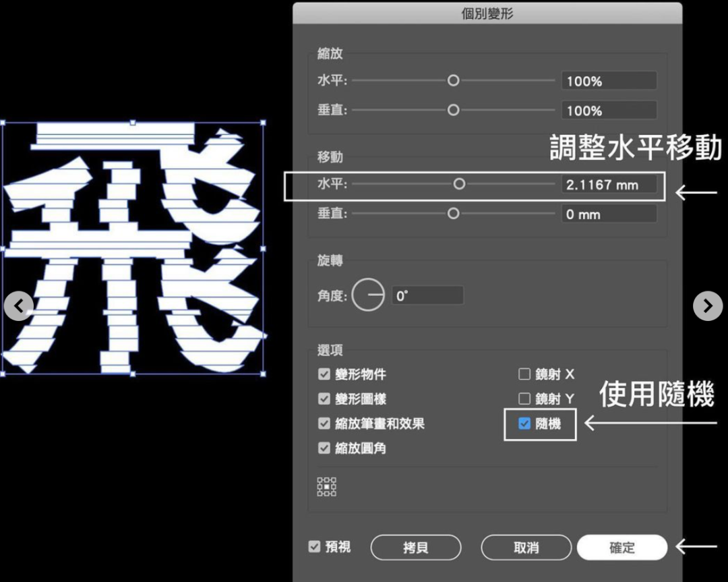The width and height of the screenshot is (728, 582).
Task: Go to next slide with right arrow
Action: tap(707, 305)
